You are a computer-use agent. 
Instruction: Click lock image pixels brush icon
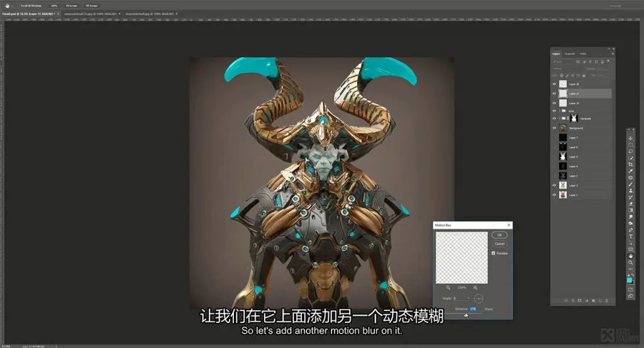tap(567, 75)
